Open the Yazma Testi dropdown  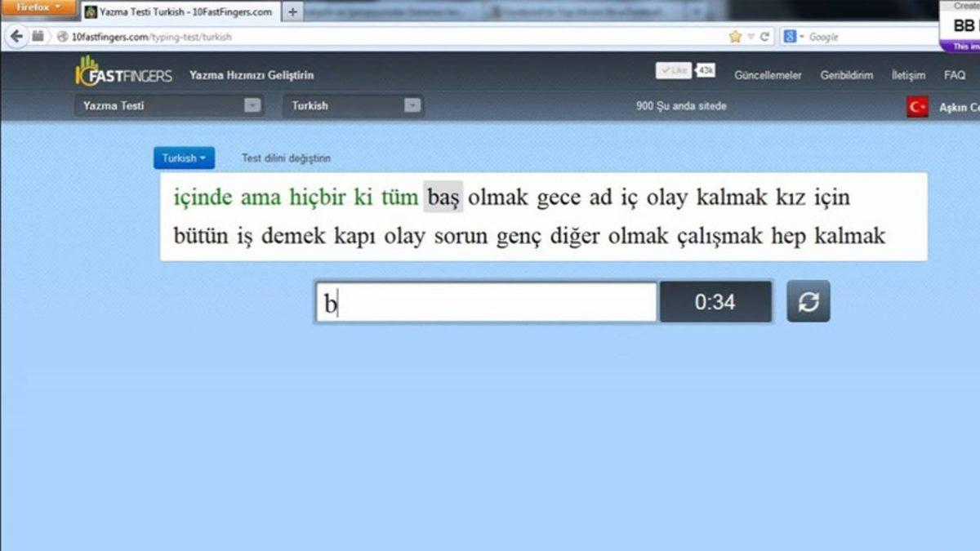tap(167, 105)
